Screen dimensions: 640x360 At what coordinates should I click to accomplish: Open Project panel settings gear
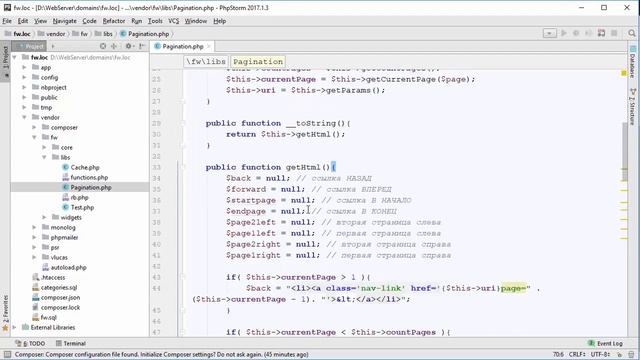[x=129, y=47]
